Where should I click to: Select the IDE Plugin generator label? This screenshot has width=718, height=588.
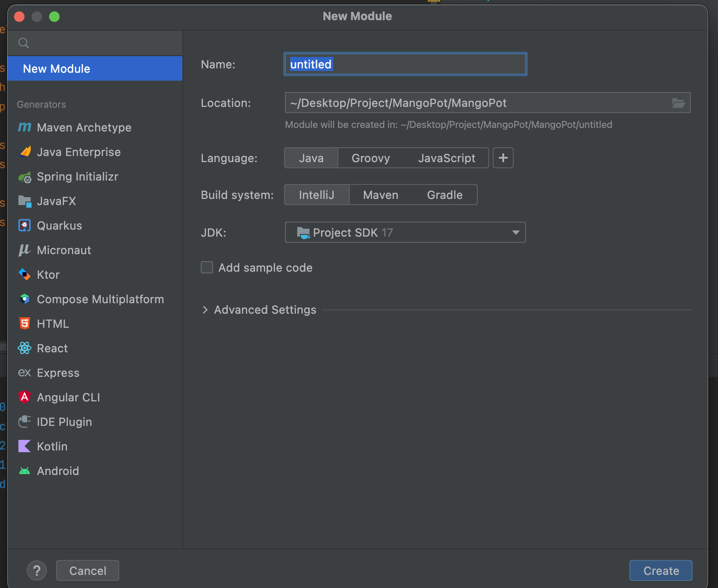pyautogui.click(x=64, y=422)
